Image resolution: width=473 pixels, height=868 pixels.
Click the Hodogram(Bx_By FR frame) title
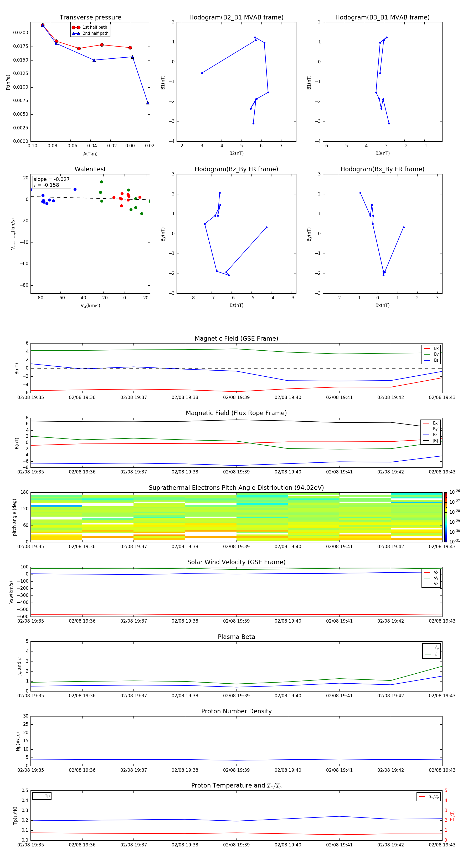tap(382, 169)
